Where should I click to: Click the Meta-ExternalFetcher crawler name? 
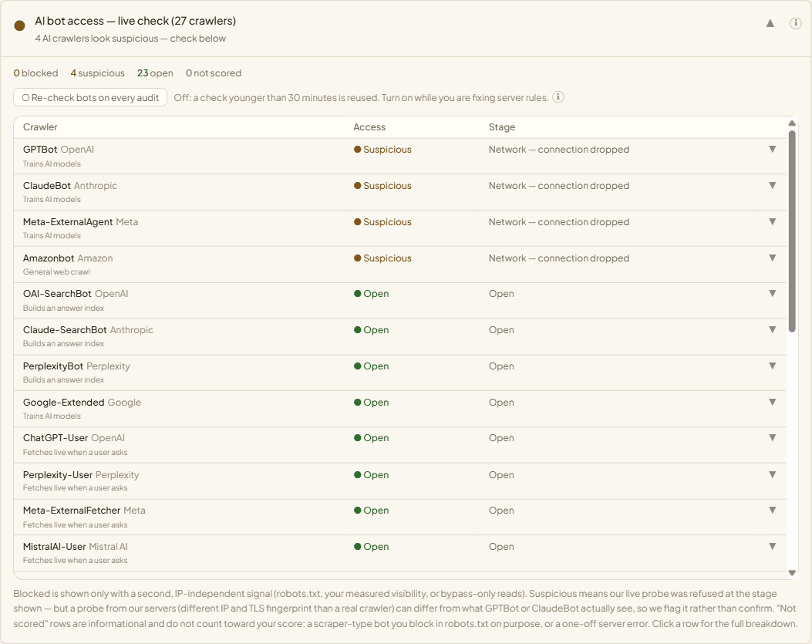tap(72, 511)
